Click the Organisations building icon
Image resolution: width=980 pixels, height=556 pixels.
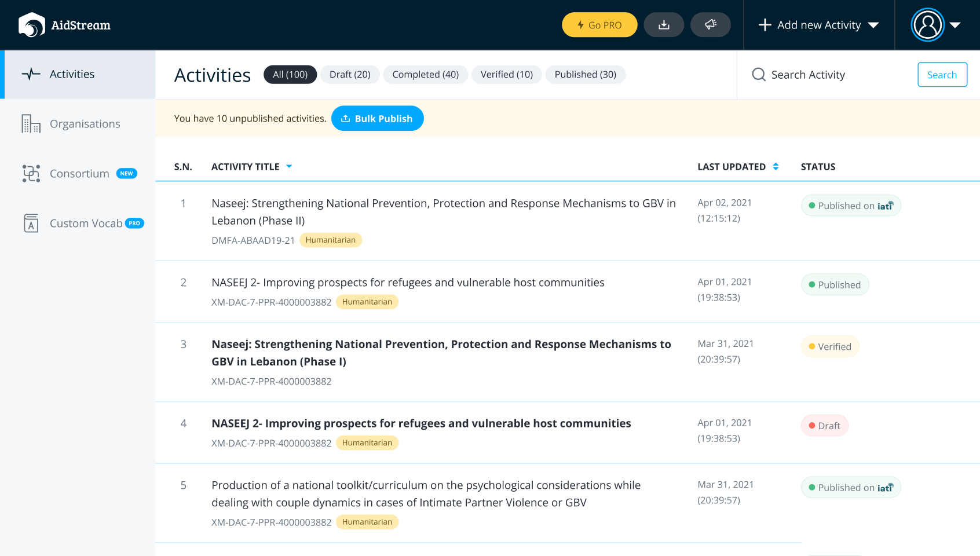31,123
